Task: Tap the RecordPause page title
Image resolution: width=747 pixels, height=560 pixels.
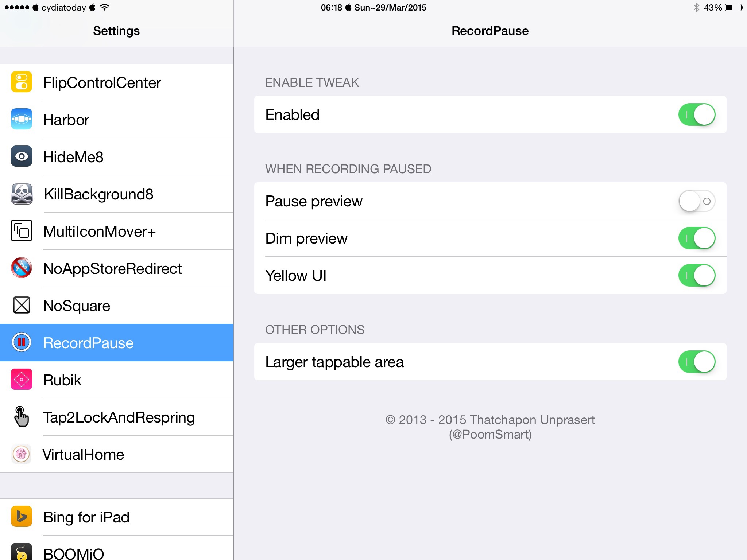Action: pyautogui.click(x=490, y=31)
